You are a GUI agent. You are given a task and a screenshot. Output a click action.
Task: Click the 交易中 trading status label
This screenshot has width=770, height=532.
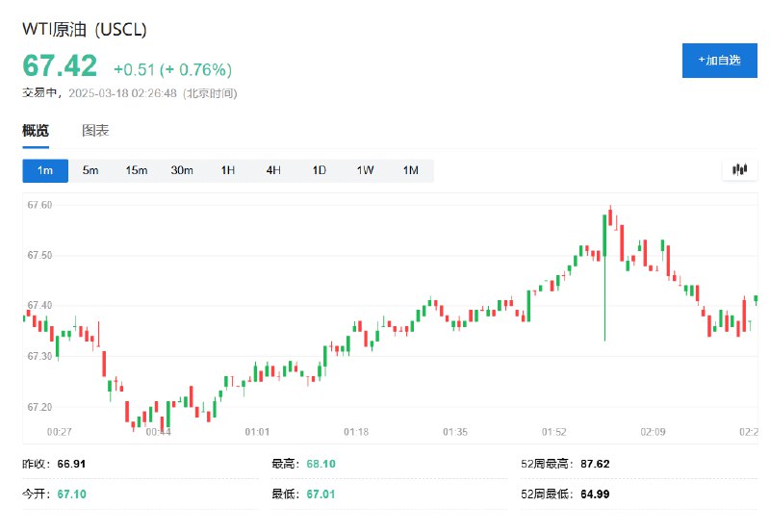point(39,92)
